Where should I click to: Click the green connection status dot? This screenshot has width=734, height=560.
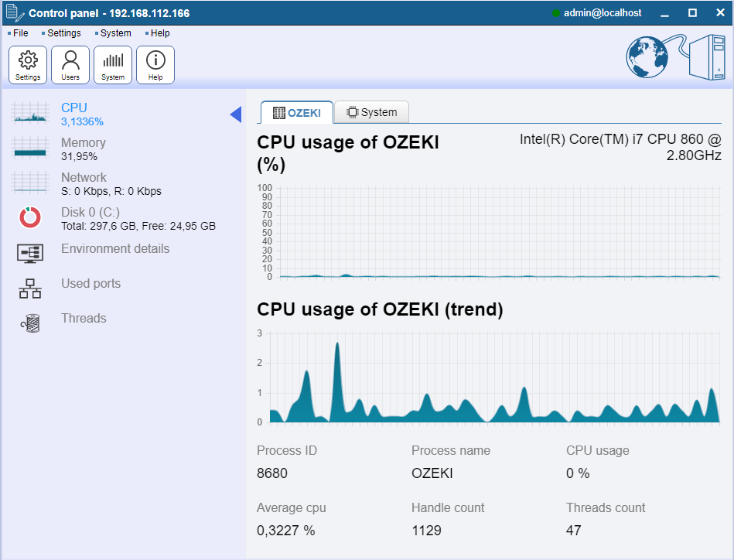(x=555, y=13)
